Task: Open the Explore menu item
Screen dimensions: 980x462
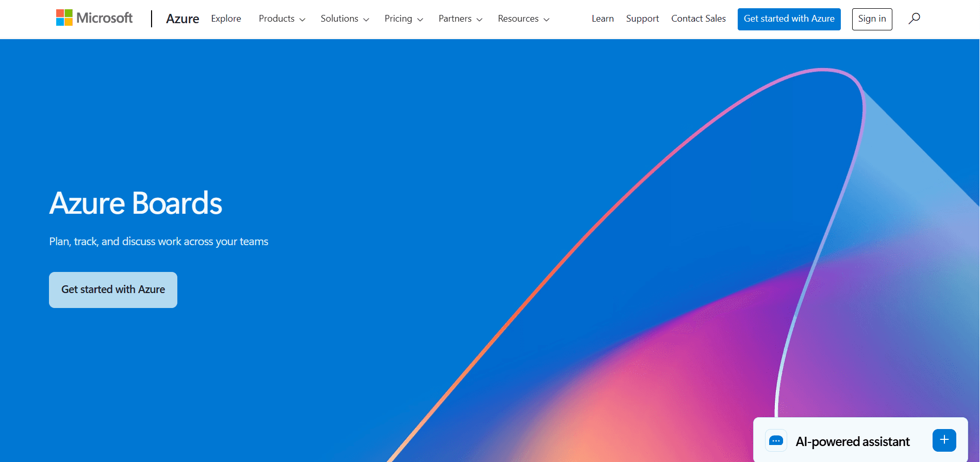Action: (226, 19)
